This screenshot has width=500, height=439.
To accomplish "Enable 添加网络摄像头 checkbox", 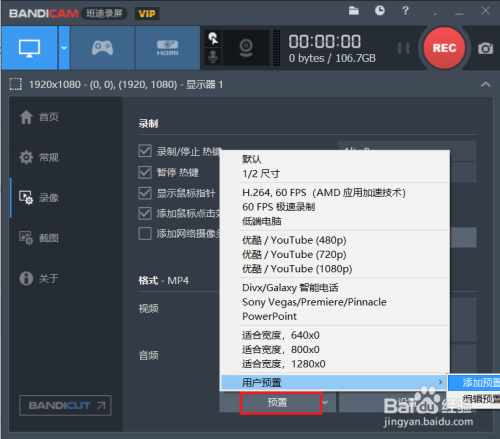I will [x=145, y=234].
